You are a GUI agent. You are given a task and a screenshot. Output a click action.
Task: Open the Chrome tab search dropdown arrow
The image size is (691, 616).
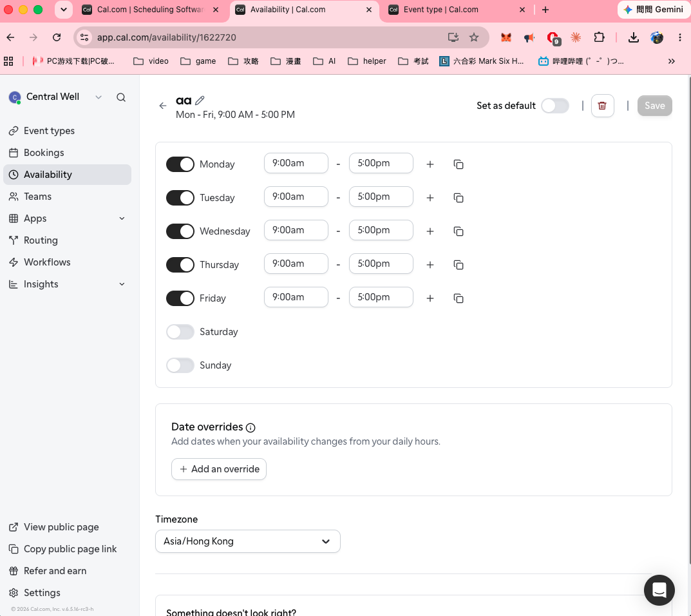pyautogui.click(x=64, y=10)
